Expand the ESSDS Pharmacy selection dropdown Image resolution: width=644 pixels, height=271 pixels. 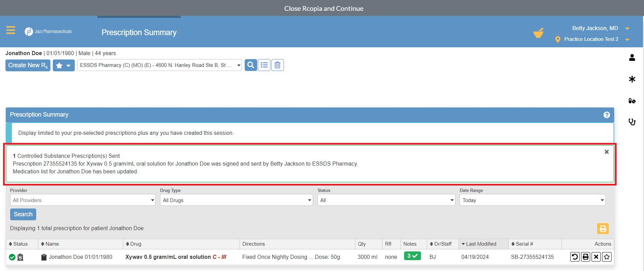pos(159,65)
